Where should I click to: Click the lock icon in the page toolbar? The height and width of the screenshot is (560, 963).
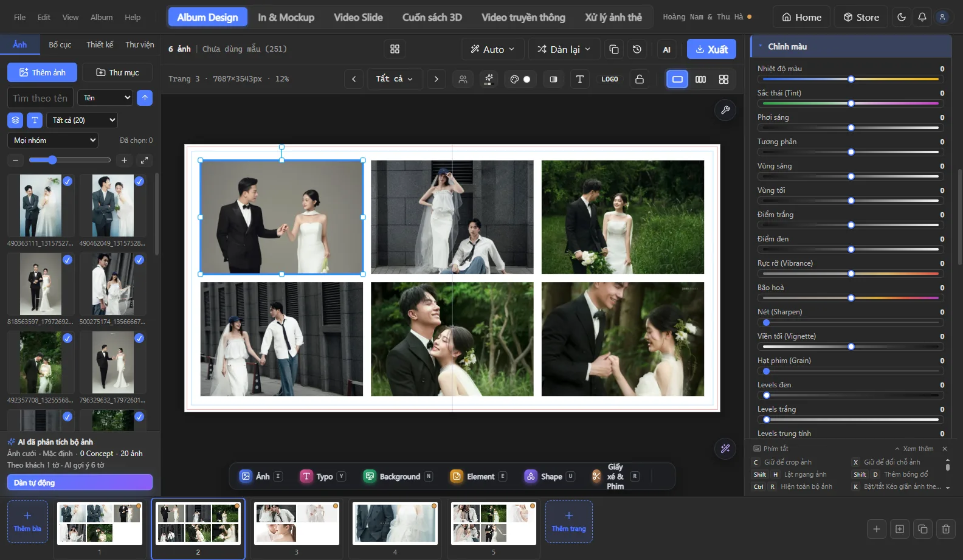(x=640, y=79)
